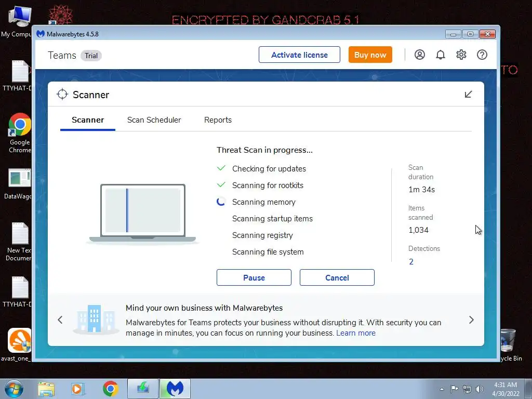Open File Explorer from taskbar
This screenshot has width=532, height=399.
point(46,389)
